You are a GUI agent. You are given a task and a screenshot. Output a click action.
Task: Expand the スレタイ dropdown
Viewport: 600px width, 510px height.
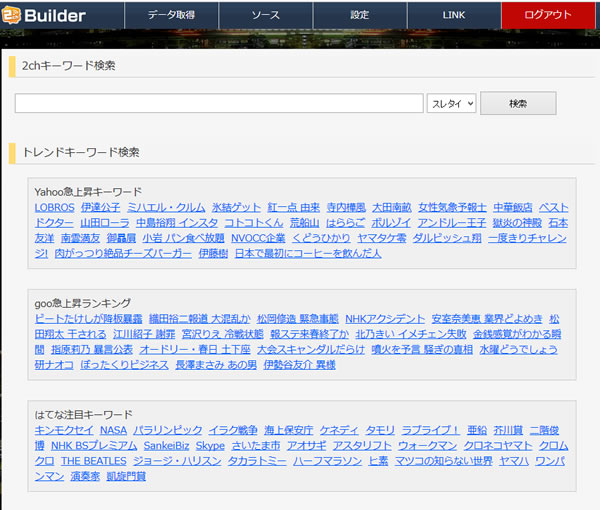click(x=452, y=103)
